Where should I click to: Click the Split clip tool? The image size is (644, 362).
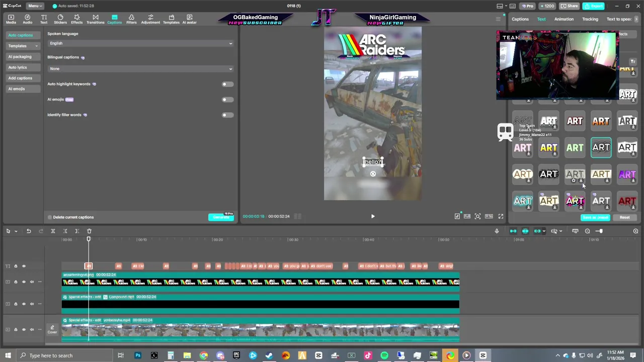tap(53, 231)
